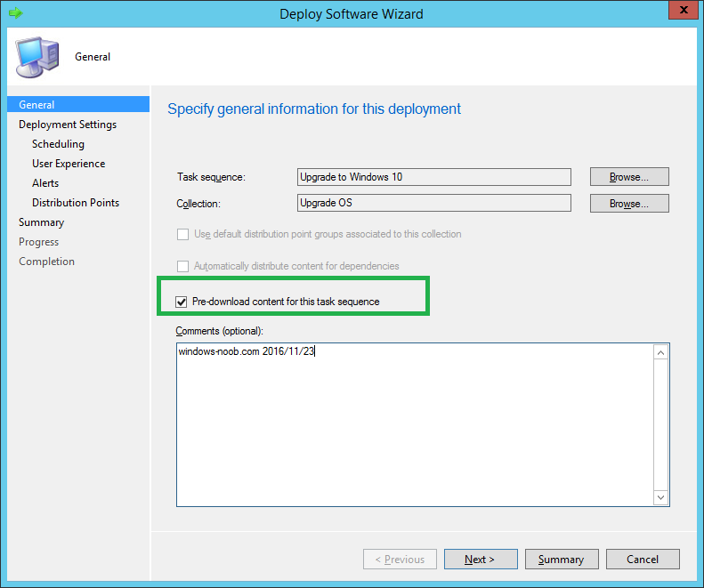
Task: Browse for a task sequence
Action: click(629, 177)
